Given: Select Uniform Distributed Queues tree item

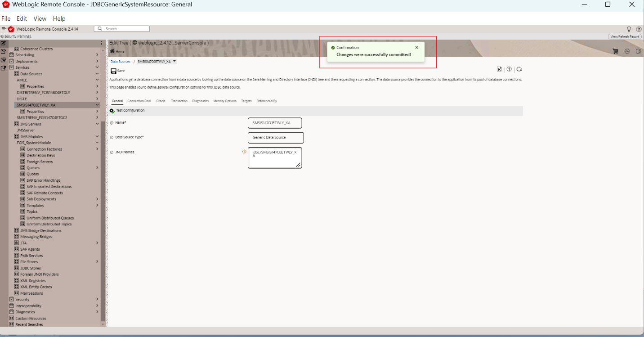Looking at the screenshot, I should pos(50,218).
